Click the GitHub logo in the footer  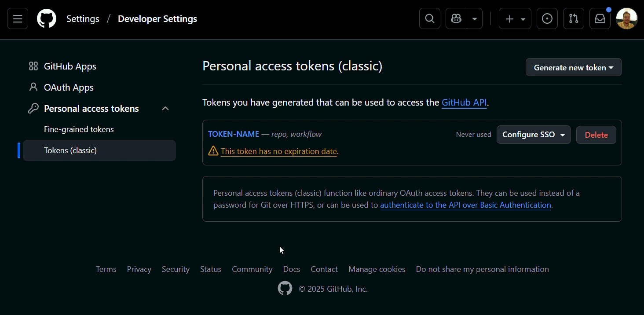pos(285,288)
